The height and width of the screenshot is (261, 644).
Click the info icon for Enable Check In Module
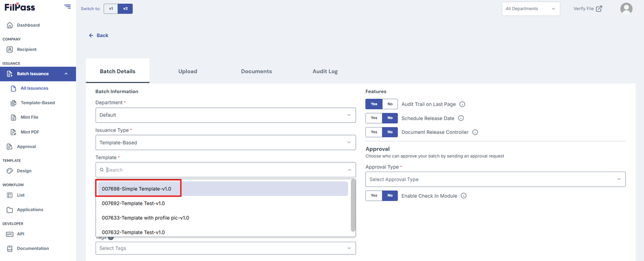pos(464,196)
